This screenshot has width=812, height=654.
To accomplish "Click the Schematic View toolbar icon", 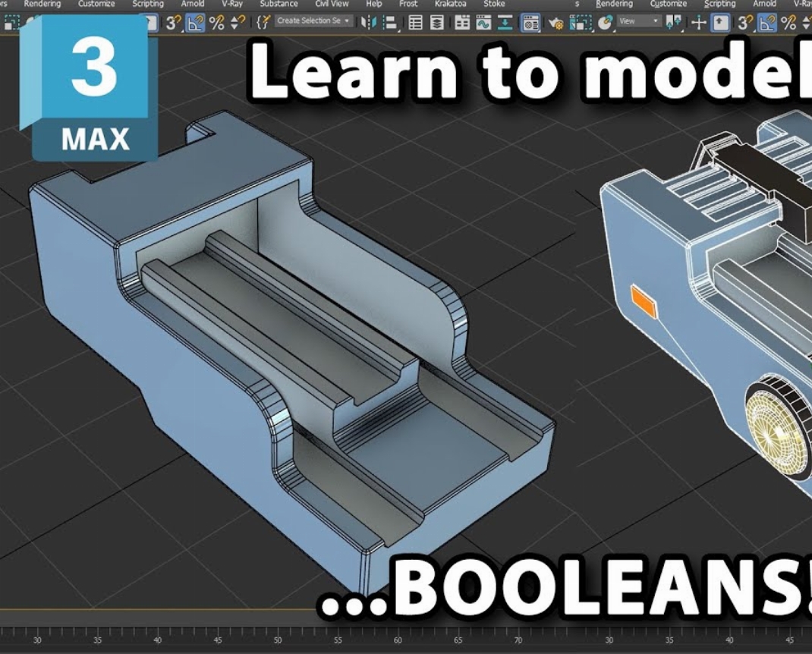I will [505, 22].
